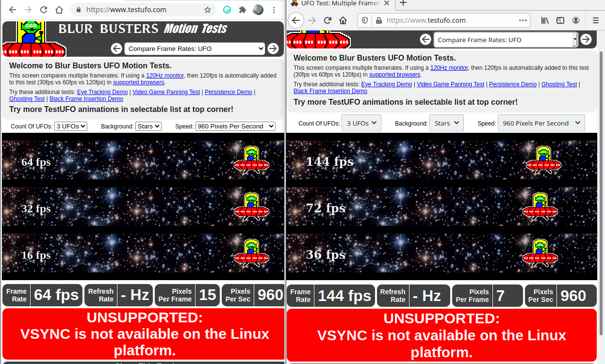This screenshot has width=605, height=364.
Task: Open Chrome extensions puzzle icon
Action: 243,10
